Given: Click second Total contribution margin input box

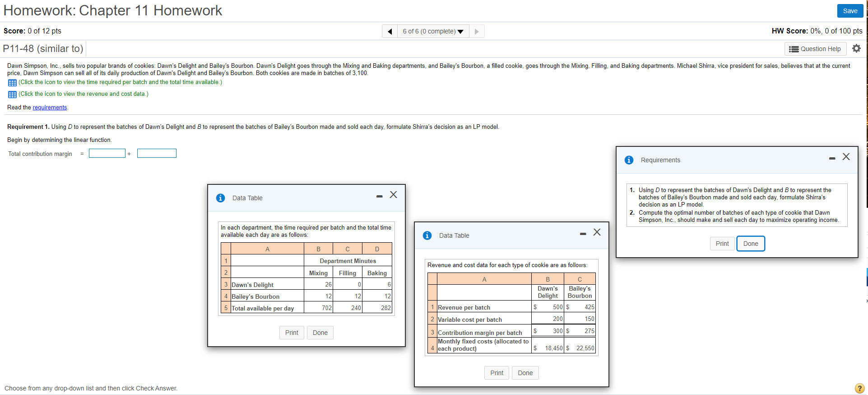Looking at the screenshot, I should coord(157,153).
